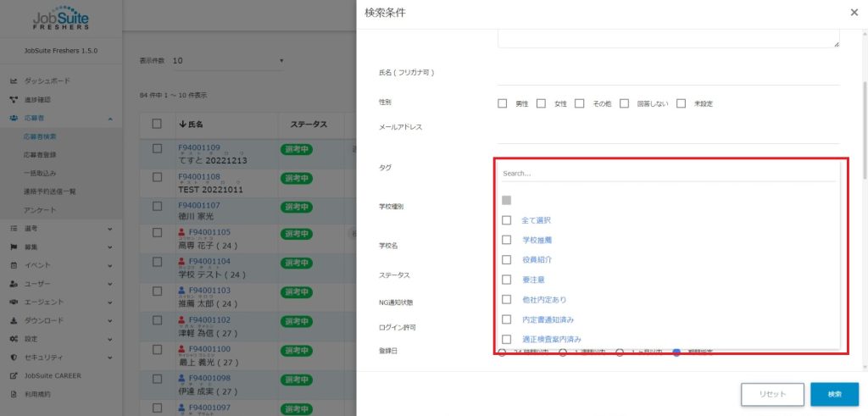Click the 応募者 people icon in sidebar
Screen dimensions: 868x416
click(x=14, y=119)
